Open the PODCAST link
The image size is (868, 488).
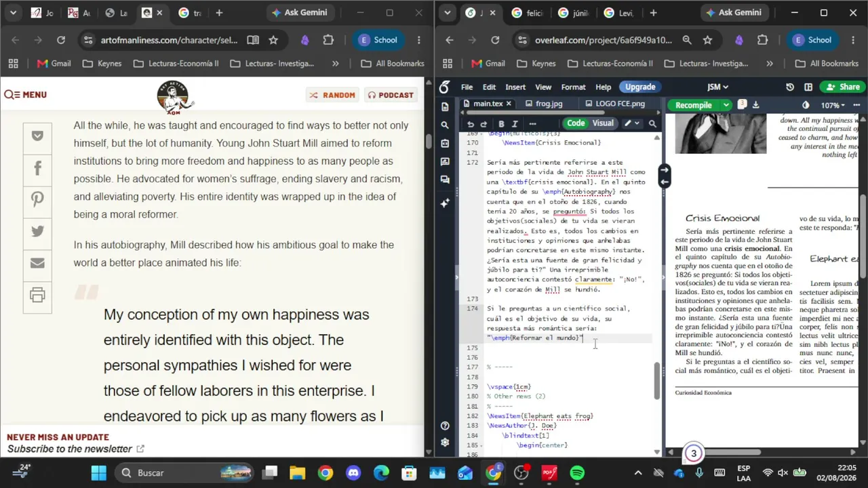pos(391,95)
